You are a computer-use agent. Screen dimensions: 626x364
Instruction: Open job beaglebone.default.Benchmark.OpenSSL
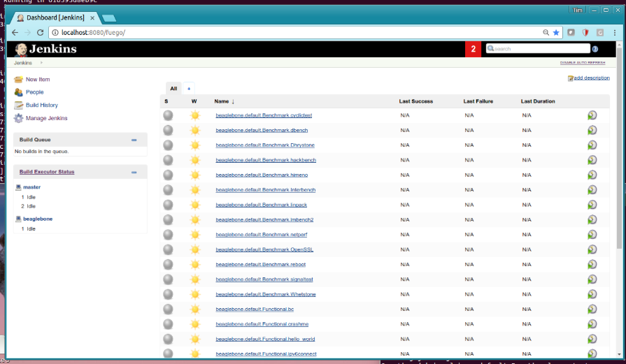(x=264, y=249)
